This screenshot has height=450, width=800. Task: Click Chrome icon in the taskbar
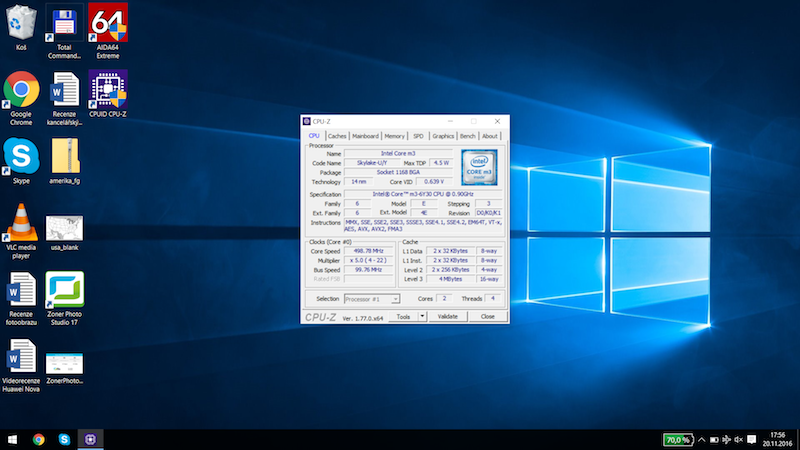[x=38, y=439]
